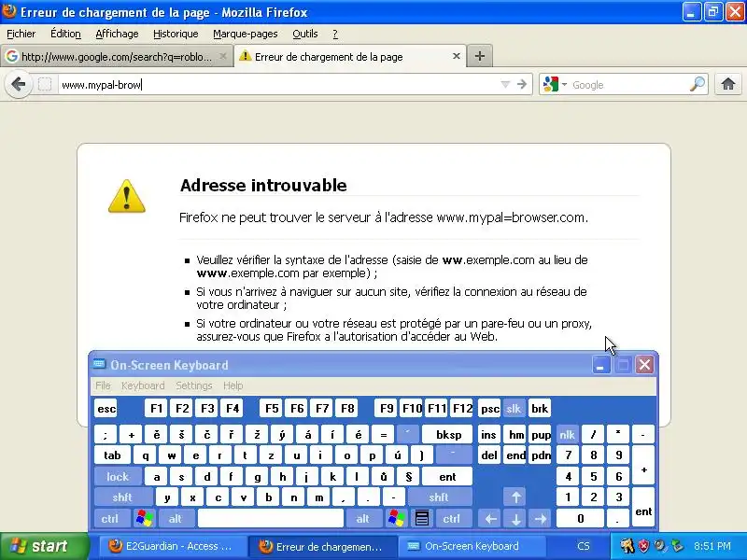Viewport: 747px width, 560px height.
Task: Click the bksp key
Action: (x=448, y=434)
